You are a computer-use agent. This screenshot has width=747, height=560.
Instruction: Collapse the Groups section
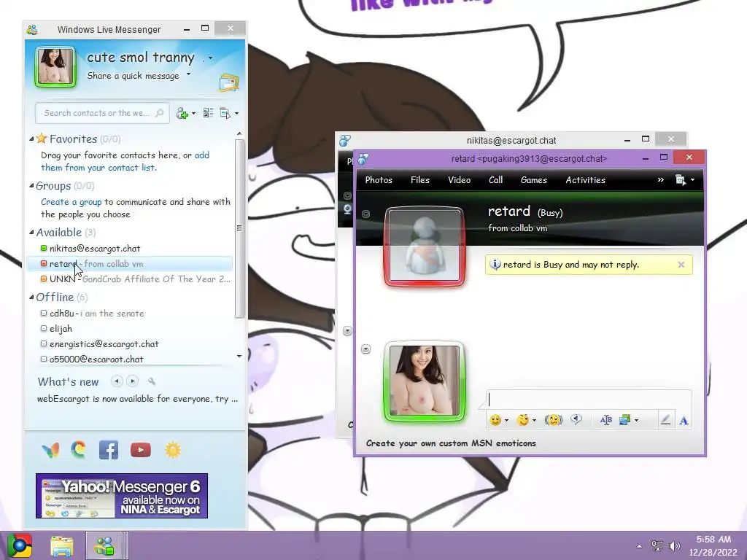coord(31,186)
